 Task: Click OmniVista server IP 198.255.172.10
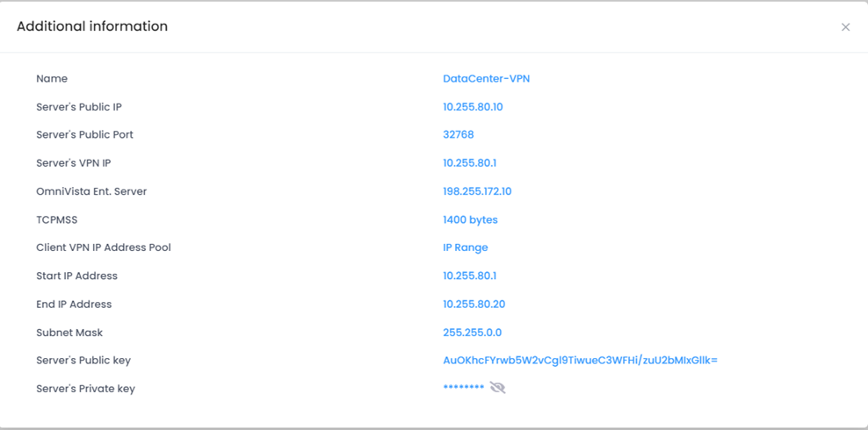click(477, 191)
